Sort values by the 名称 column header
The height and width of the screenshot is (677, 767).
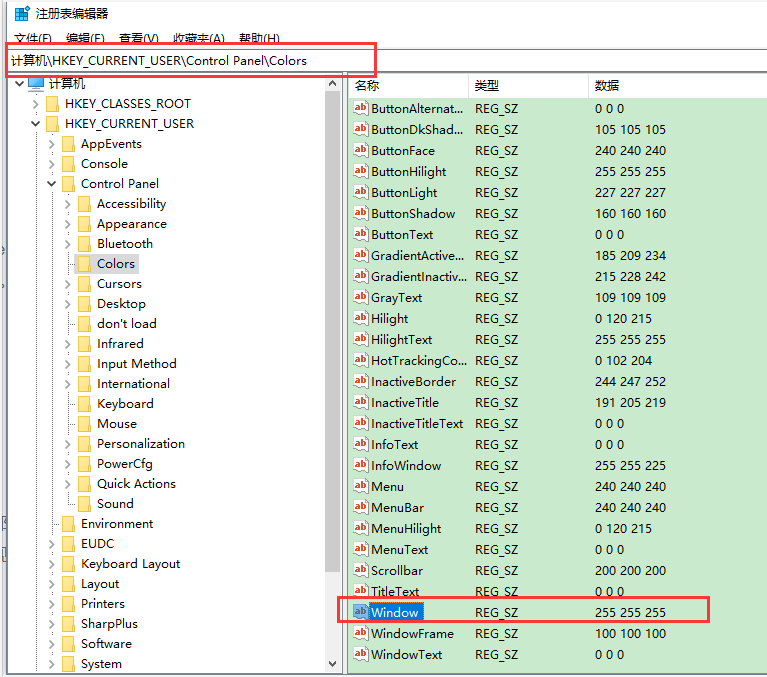(409, 86)
